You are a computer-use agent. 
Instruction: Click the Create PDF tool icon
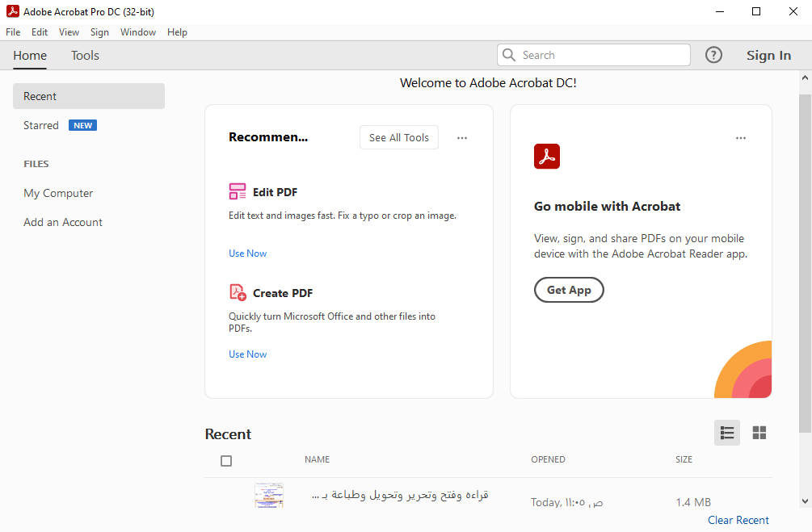(x=238, y=292)
